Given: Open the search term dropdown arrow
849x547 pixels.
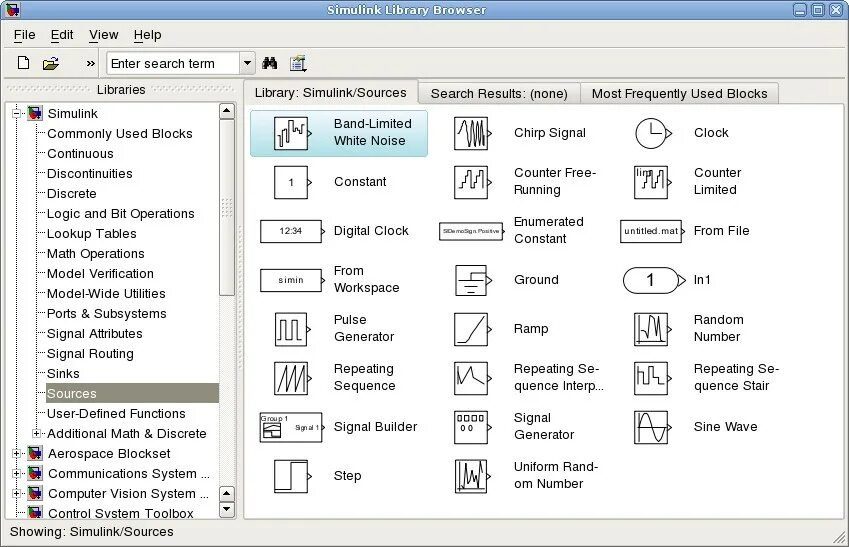Looking at the screenshot, I should point(247,63).
